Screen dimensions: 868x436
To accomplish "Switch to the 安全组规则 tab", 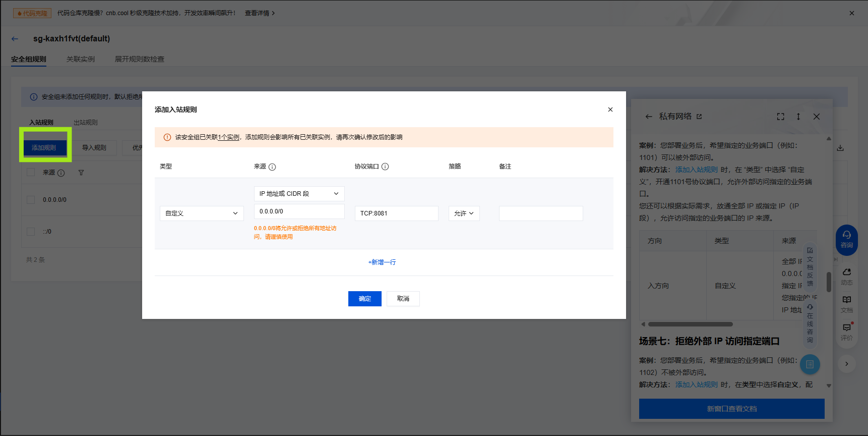I will [x=29, y=59].
